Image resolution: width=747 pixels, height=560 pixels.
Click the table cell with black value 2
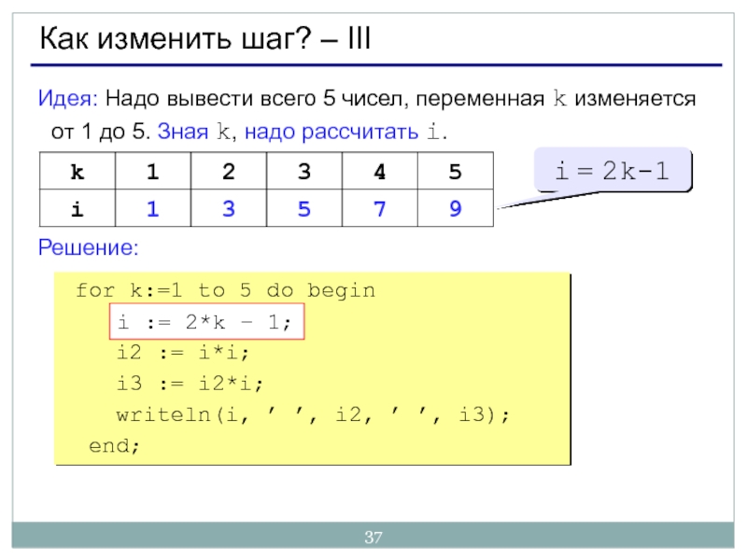[x=227, y=174]
